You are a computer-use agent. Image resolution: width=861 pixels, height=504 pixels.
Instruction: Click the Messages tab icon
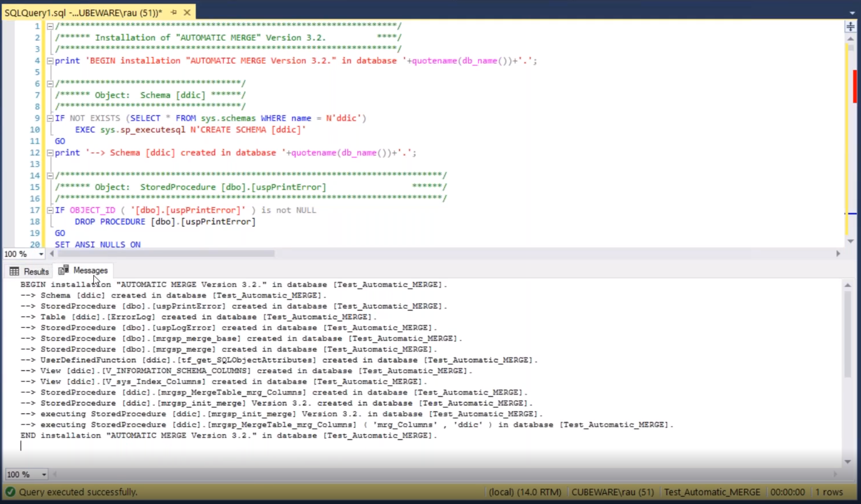[x=64, y=270]
